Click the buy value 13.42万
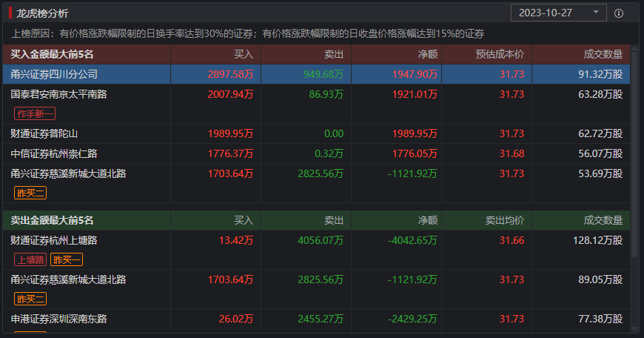Viewport: 644px width, 338px height. (x=236, y=240)
